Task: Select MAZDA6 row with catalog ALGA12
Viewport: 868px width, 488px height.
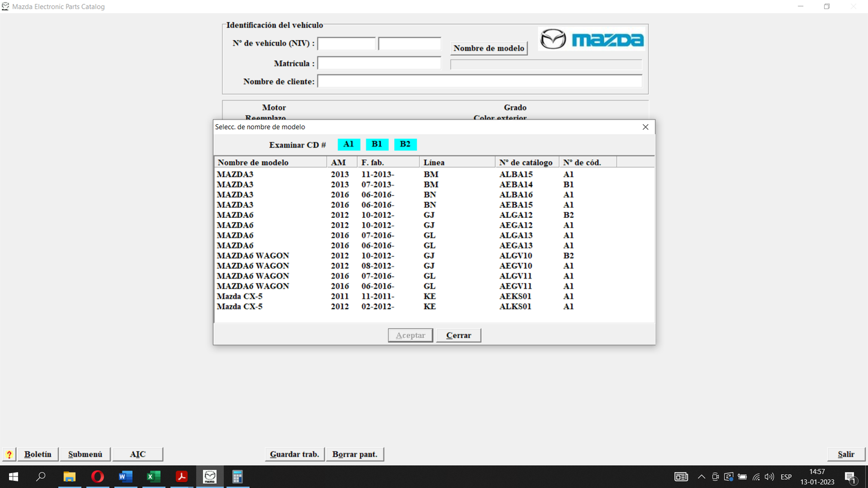Action: (434, 215)
